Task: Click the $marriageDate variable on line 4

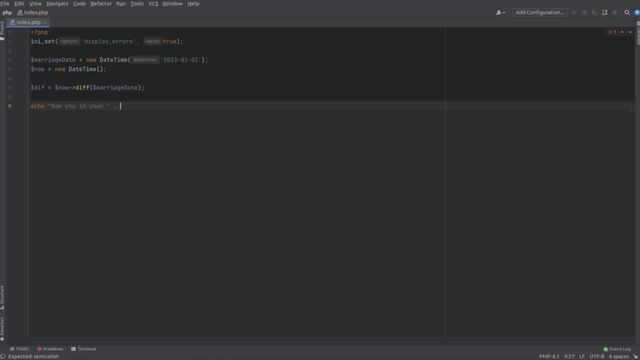Action: 53,60
